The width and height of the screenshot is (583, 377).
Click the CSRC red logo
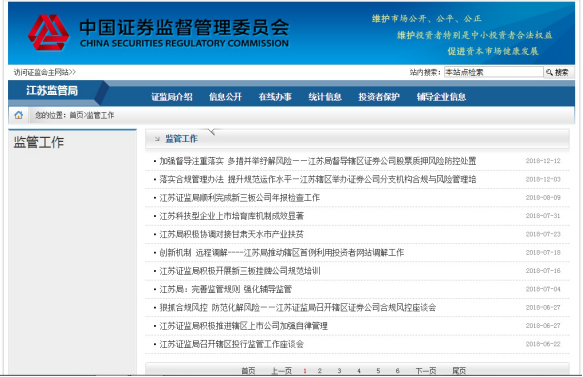click(x=48, y=33)
